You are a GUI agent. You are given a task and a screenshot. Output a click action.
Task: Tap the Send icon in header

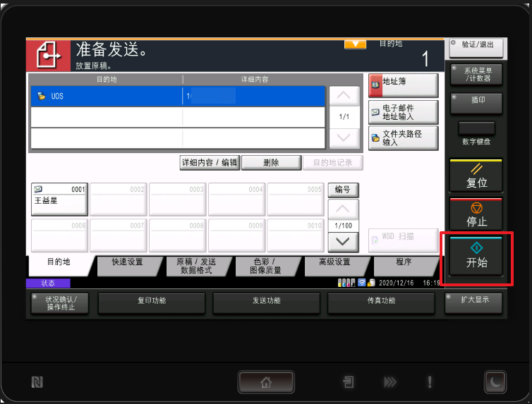click(x=48, y=56)
